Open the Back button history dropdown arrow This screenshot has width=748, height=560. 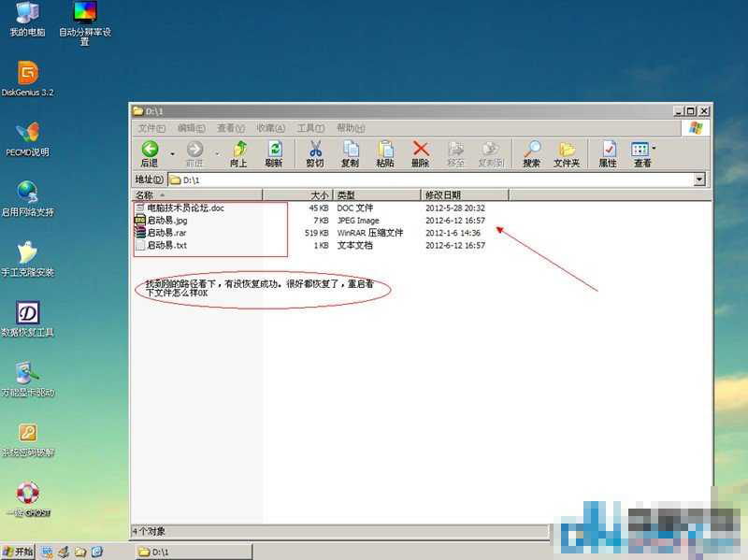pos(172,154)
